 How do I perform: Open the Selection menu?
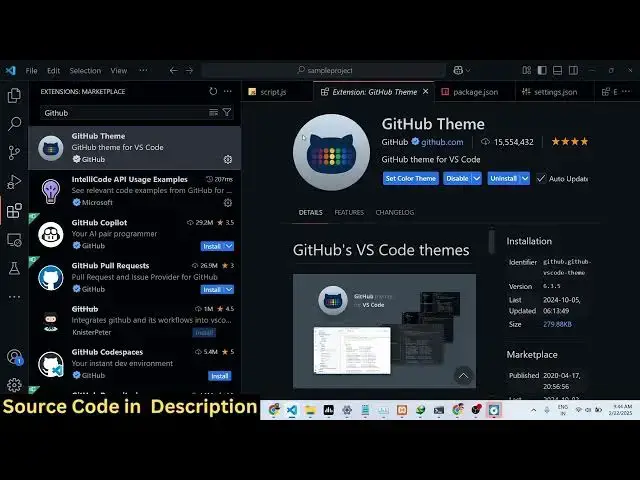[x=85, y=70]
